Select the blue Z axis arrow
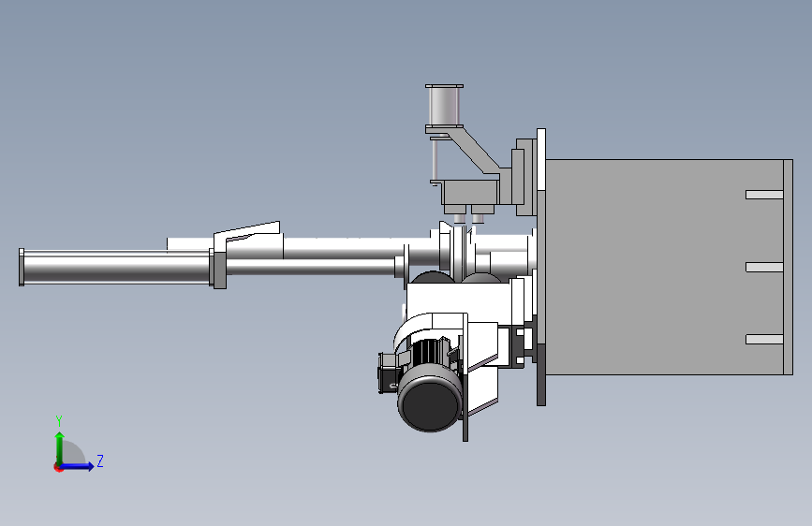The image size is (812, 526). coord(78,466)
